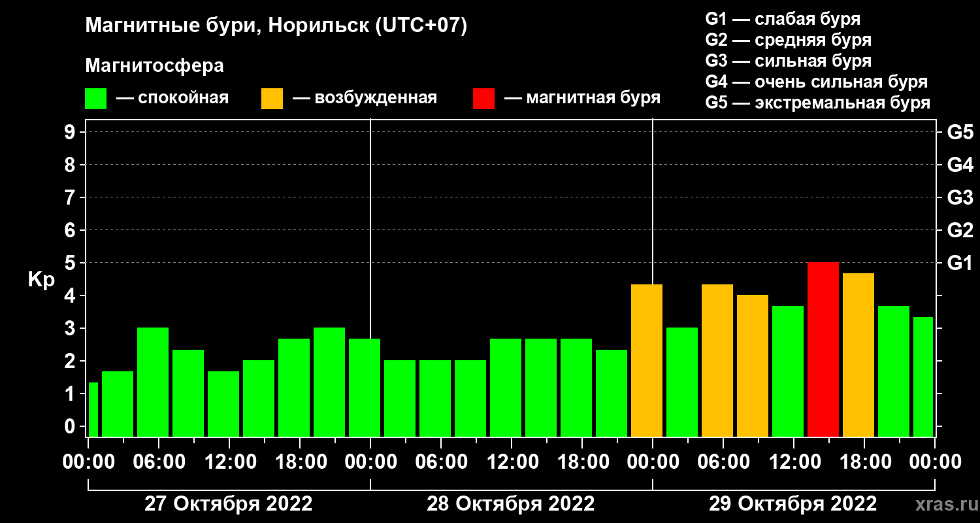
Task: Click the 'G2' label on the right axis
Action: pos(960,230)
